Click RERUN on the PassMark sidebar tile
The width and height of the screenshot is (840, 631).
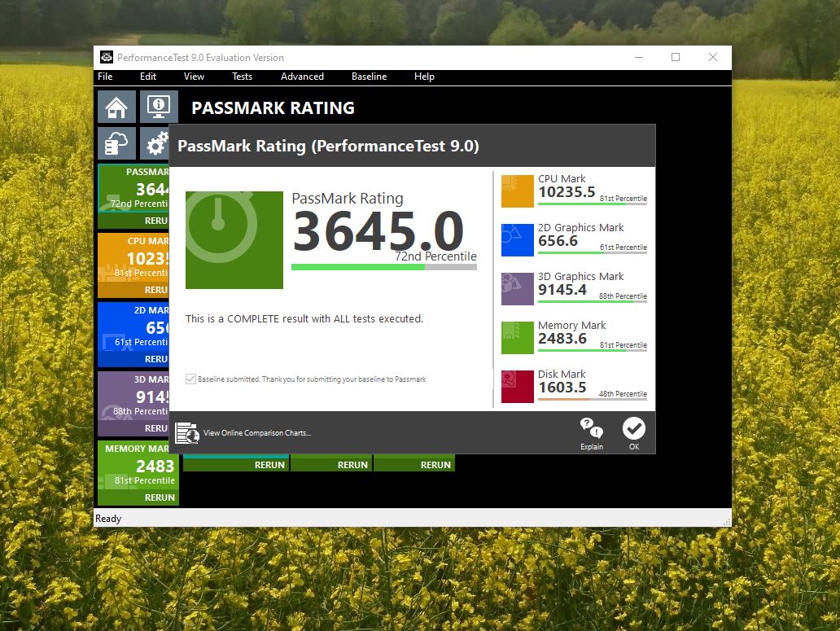[134, 221]
